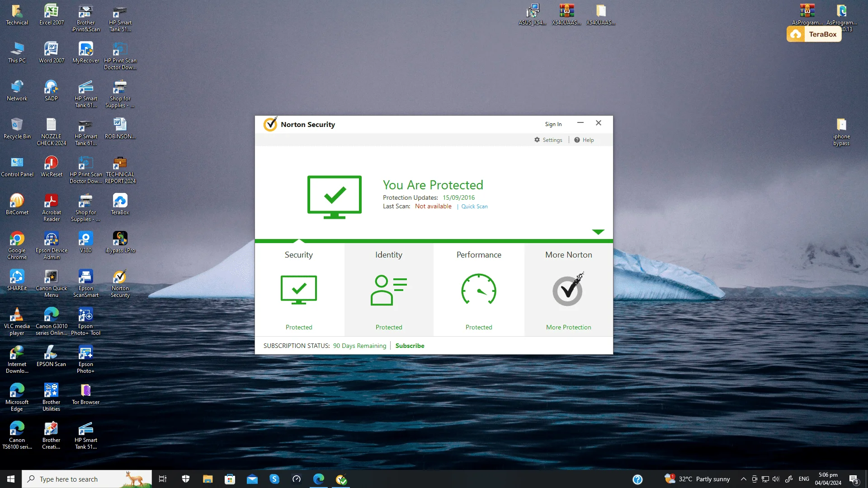The image size is (868, 488).
Task: Open the notification center icon
Action: pyautogui.click(x=854, y=479)
